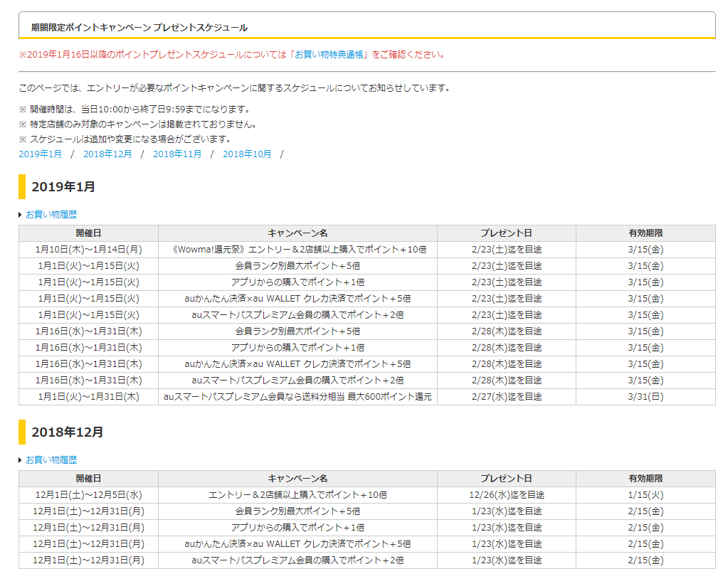
Task: Go to the 2018年10月 schedule link
Action: (x=247, y=154)
